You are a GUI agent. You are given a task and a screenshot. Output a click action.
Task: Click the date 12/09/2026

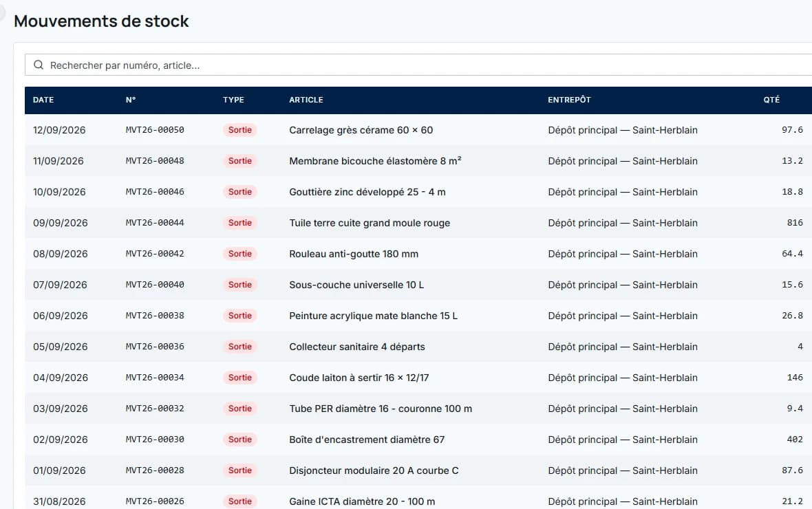[59, 130]
